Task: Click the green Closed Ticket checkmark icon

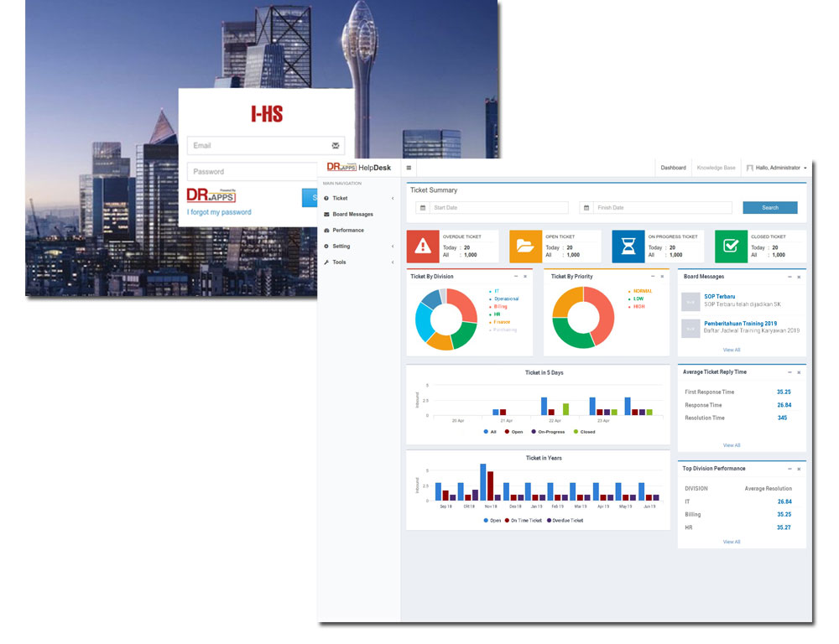Action: (731, 247)
